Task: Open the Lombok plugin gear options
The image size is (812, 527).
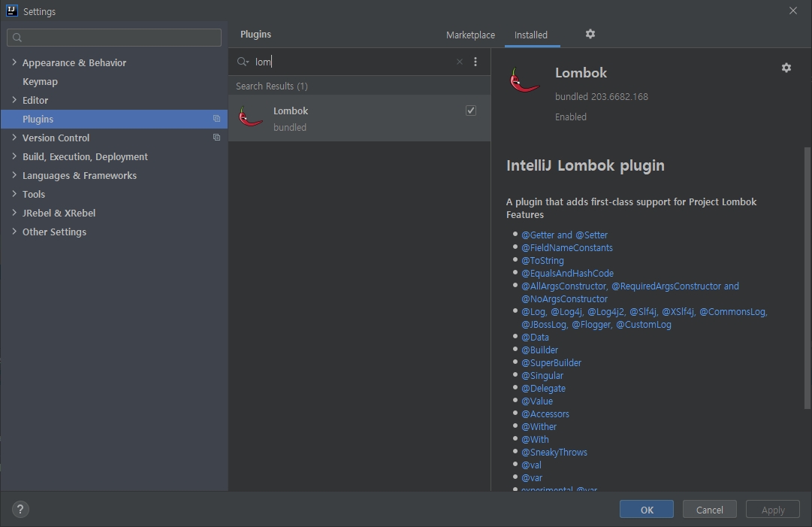Action: (786, 68)
